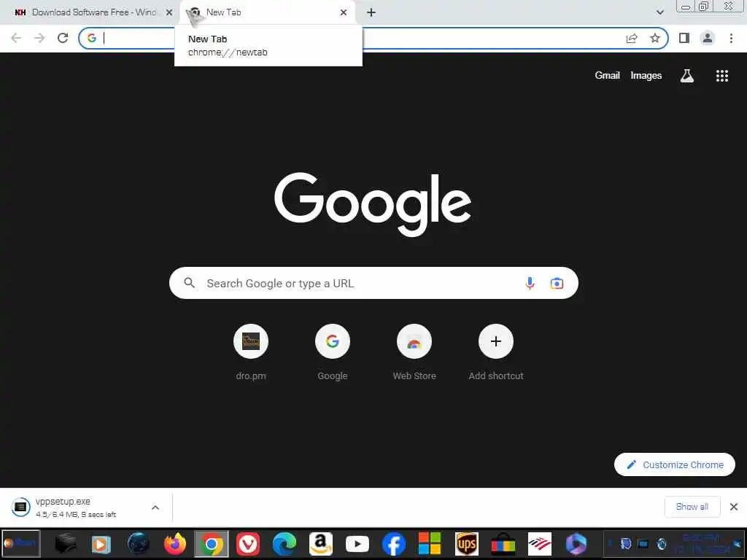Close the Download Software Free tab
The height and width of the screenshot is (560, 747).
point(169,12)
